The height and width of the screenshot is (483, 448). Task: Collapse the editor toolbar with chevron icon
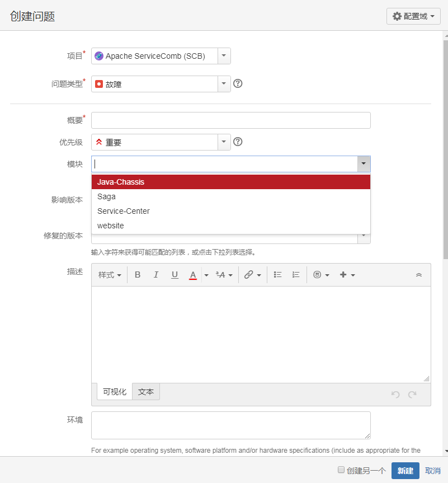(419, 275)
